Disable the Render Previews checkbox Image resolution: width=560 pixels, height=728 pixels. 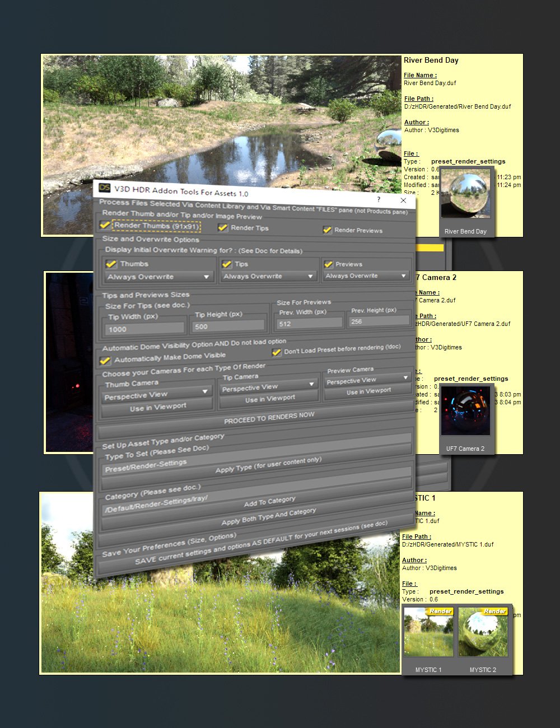click(327, 230)
